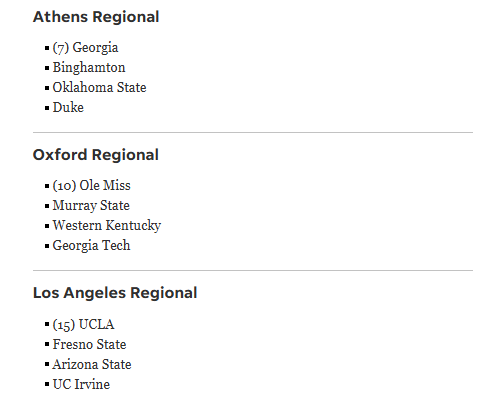Viewport: 499px width, 400px height.
Task: Click the Duke list item
Action: tap(68, 107)
